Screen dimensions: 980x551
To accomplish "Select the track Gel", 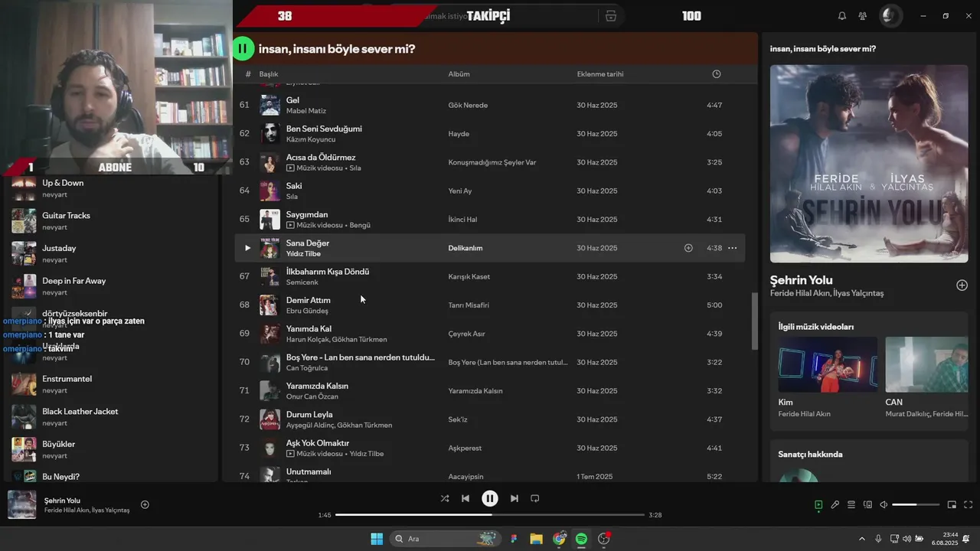I will pyautogui.click(x=292, y=100).
